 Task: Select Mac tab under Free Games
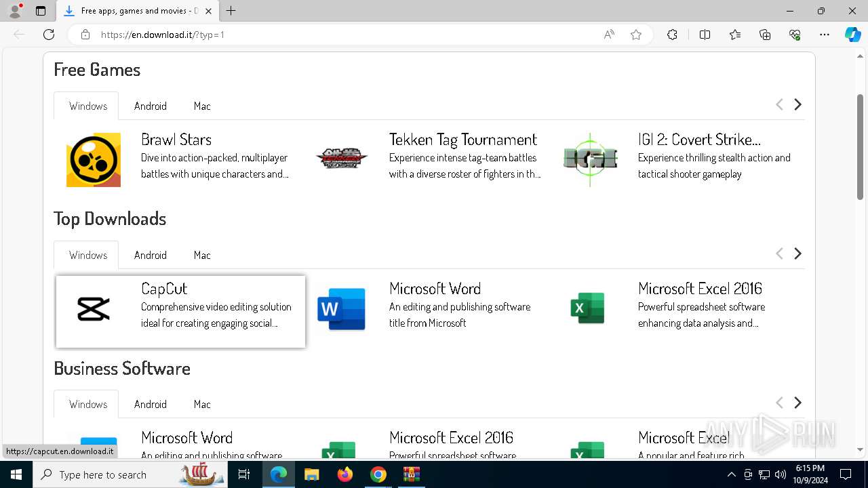coord(202,106)
